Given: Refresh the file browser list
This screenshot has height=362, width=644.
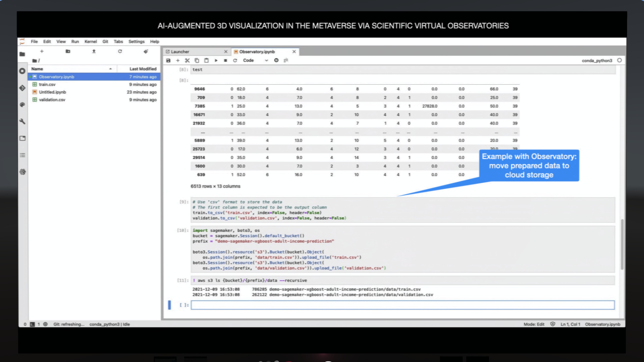Looking at the screenshot, I should [x=120, y=51].
